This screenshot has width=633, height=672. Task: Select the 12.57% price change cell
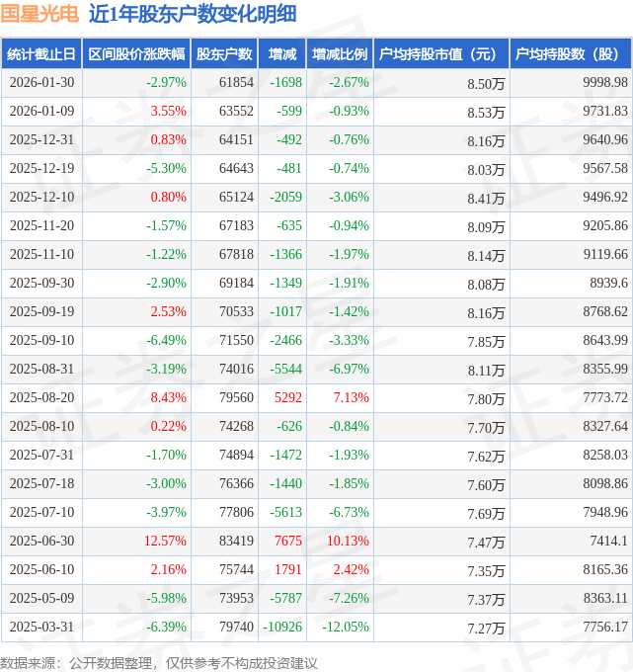pos(165,541)
